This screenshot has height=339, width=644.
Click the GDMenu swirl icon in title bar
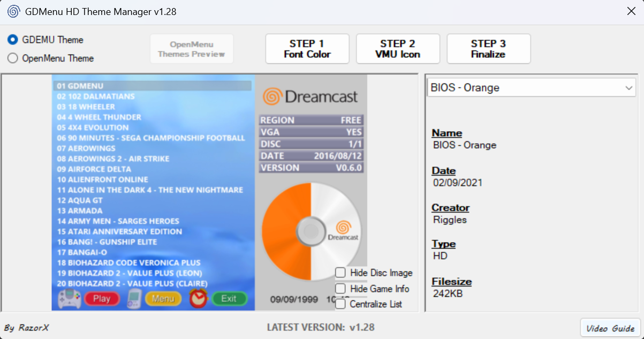13,11
